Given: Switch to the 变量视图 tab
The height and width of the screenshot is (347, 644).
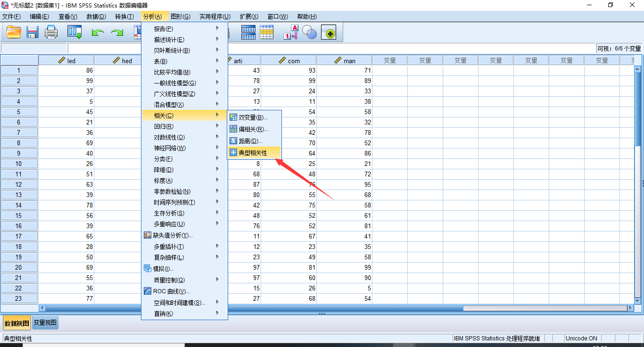Looking at the screenshot, I should (45, 323).
